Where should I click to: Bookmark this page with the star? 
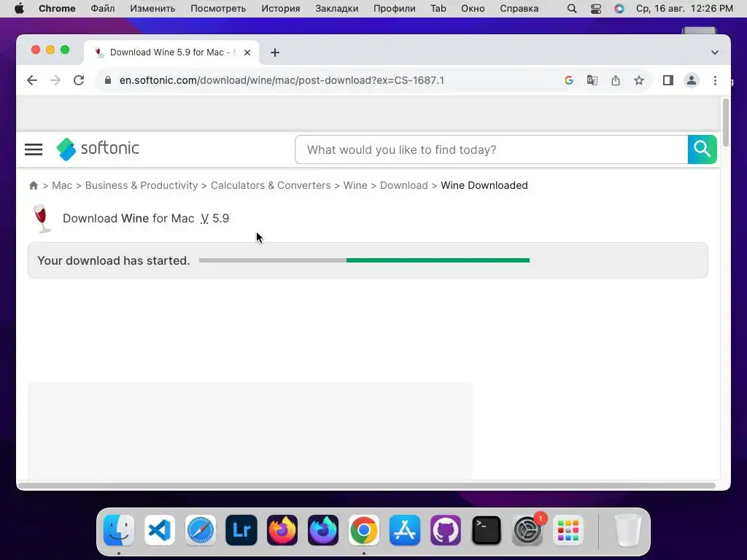coord(639,80)
